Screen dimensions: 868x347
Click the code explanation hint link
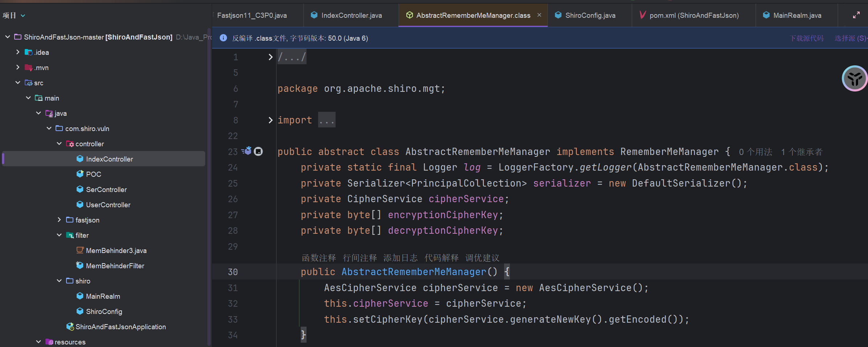(441, 258)
